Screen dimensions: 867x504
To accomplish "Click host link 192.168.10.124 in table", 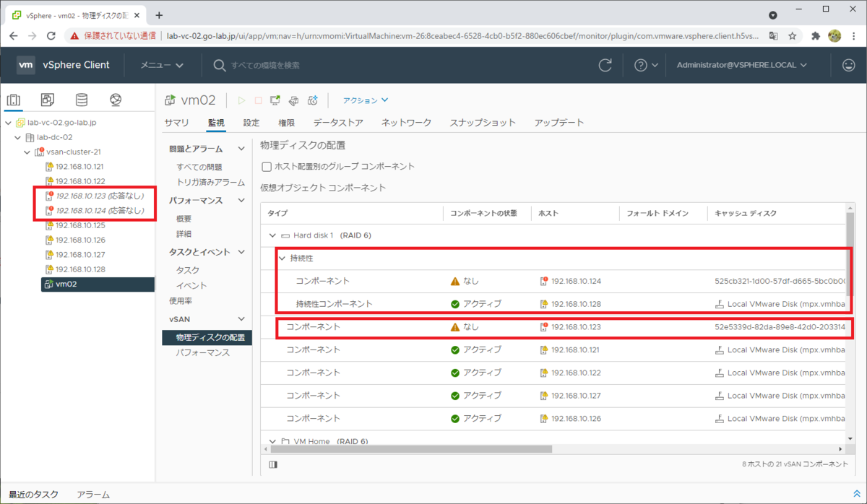I will point(576,281).
